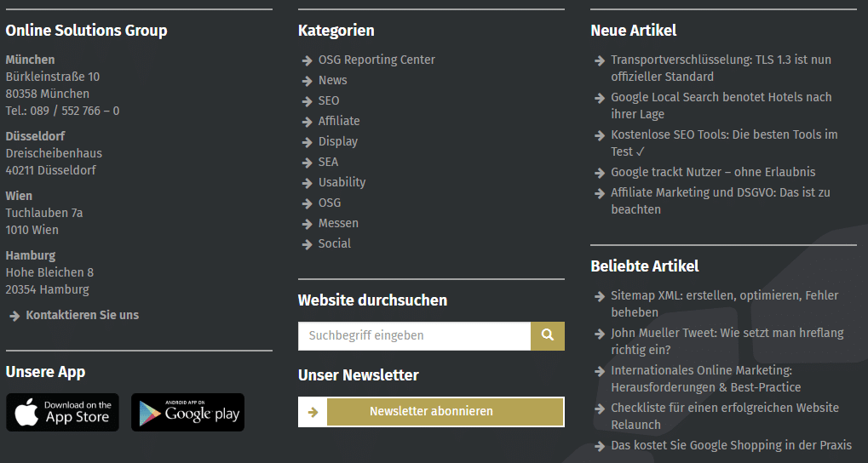Click the Tuchlauben 7a address line
The width and height of the screenshot is (868, 463).
pos(44,213)
